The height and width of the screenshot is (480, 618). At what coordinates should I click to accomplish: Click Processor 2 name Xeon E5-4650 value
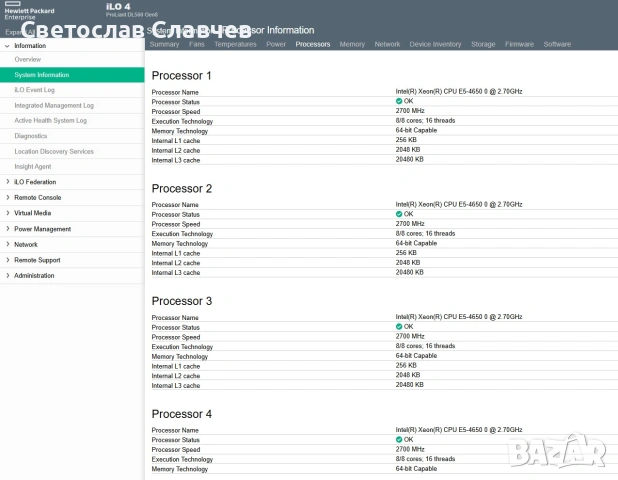(x=459, y=204)
